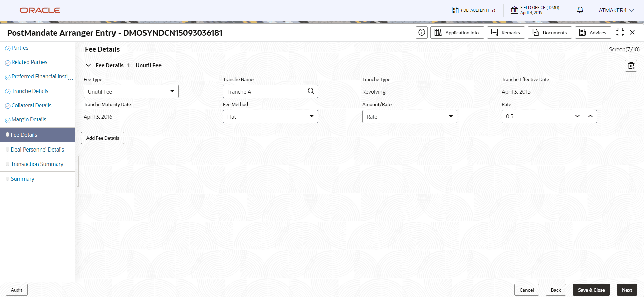Go to Deal Personnel Details step

click(37, 150)
